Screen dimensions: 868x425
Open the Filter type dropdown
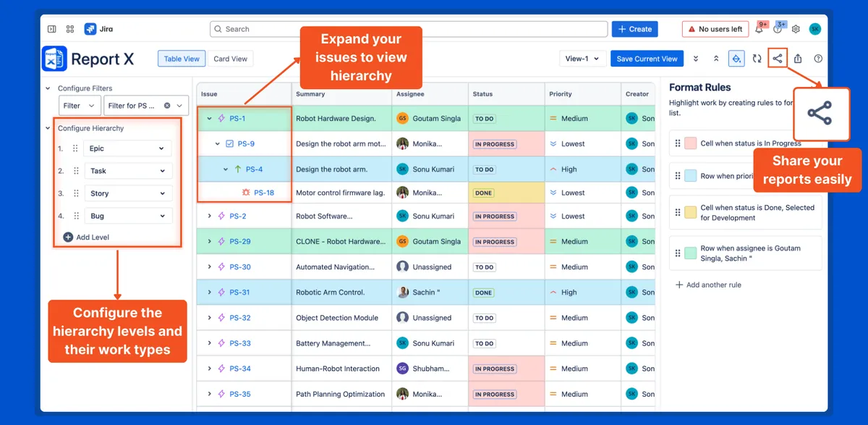[x=80, y=106]
